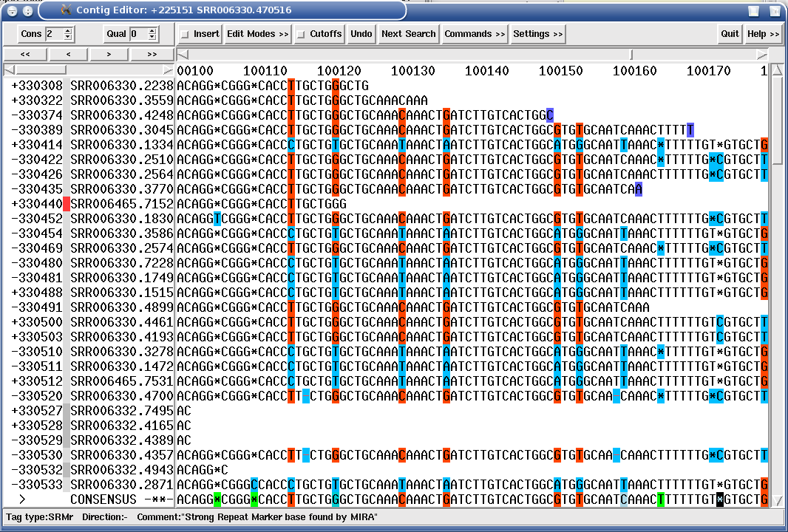The image size is (788, 532).
Task: Click the window menu icon in title bar
Action: [x=13, y=10]
